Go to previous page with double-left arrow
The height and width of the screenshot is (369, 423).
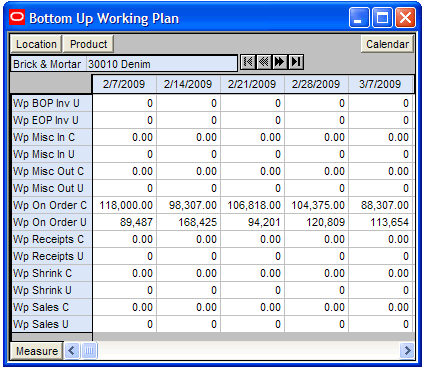tap(264, 62)
